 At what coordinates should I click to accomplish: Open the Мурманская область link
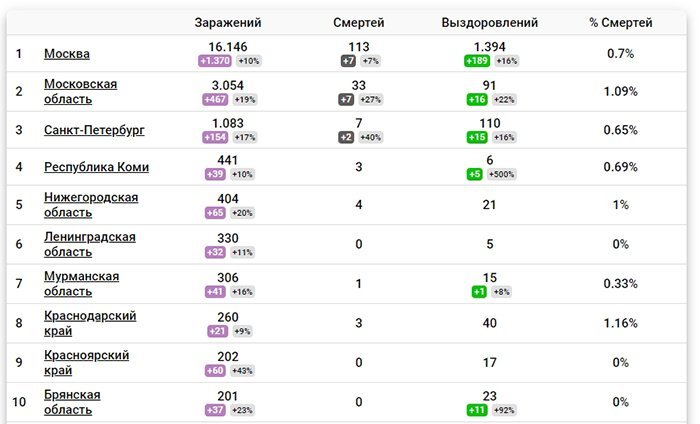[81, 283]
